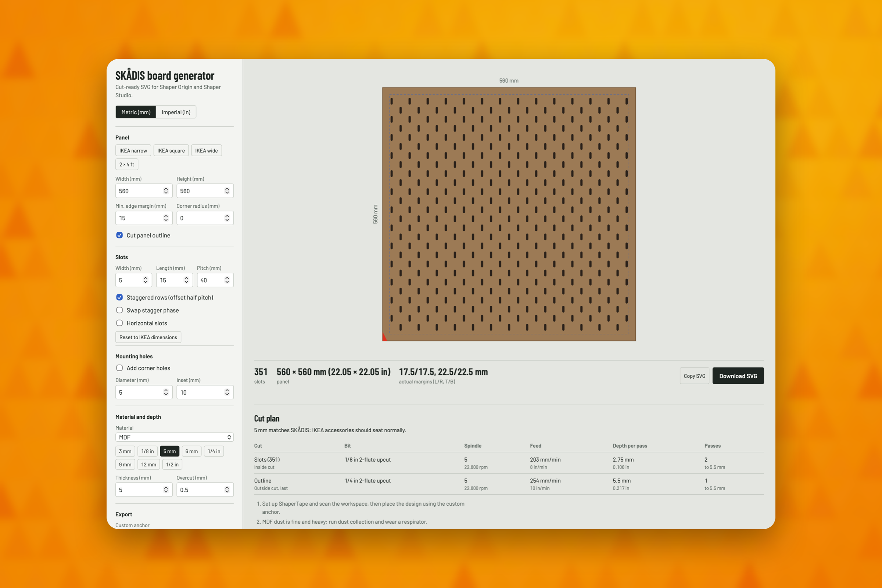Select the 3 mm thickness preset

click(125, 451)
